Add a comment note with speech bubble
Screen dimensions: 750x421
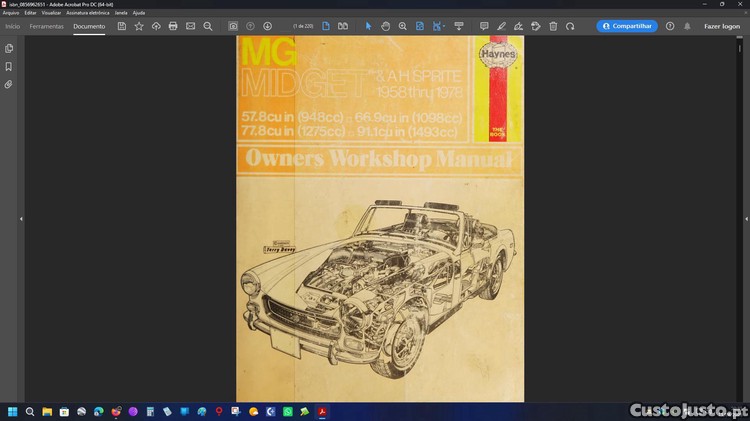[484, 26]
